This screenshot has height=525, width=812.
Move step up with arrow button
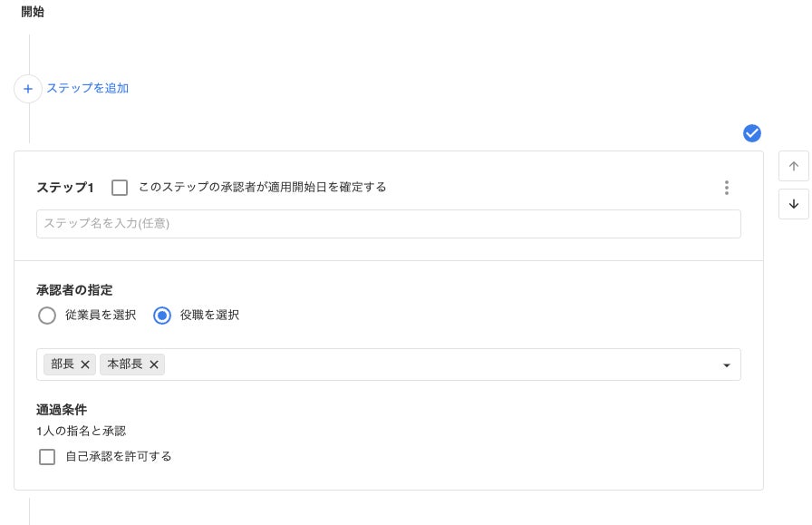(793, 166)
